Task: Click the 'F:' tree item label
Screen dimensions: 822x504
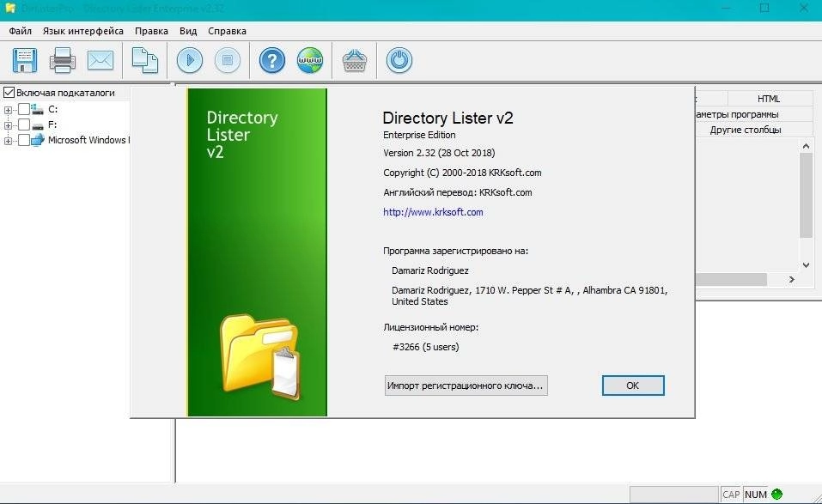Action: tap(52, 124)
